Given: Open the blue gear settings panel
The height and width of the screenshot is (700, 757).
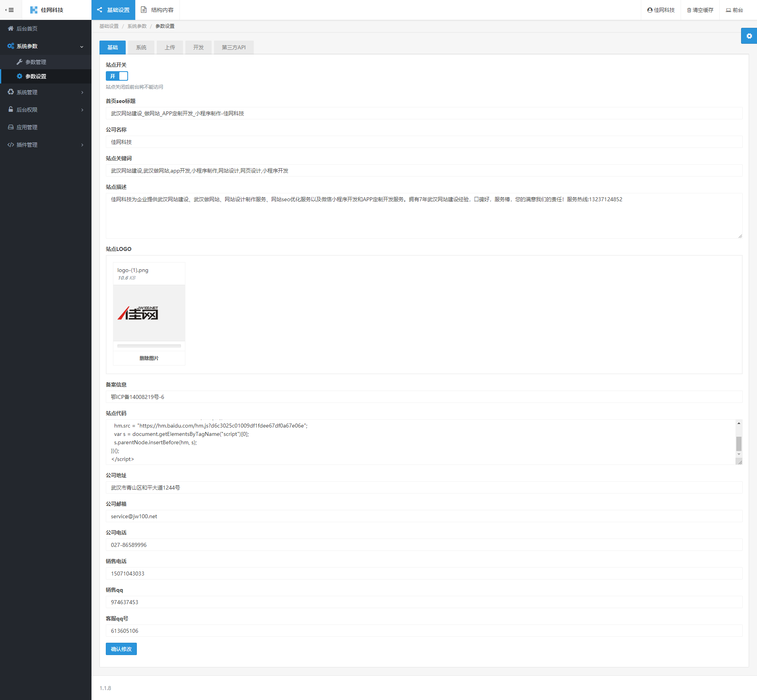Looking at the screenshot, I should [x=749, y=36].
